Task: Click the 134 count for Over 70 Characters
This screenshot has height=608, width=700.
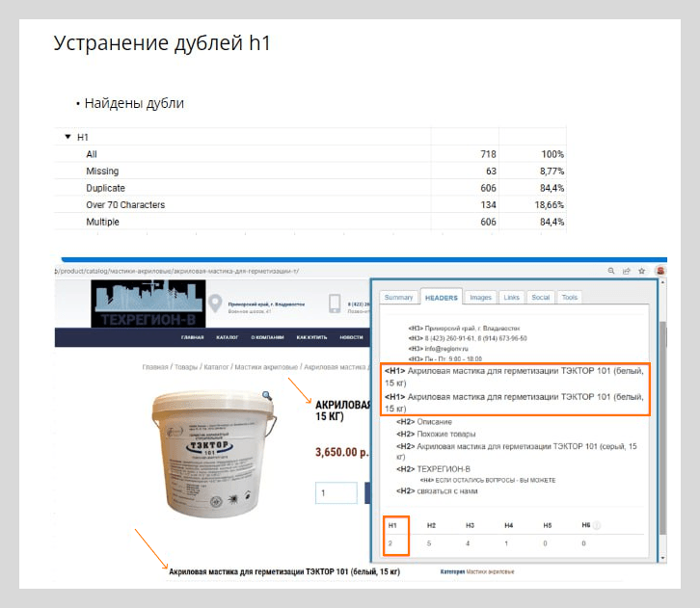Action: [x=488, y=204]
